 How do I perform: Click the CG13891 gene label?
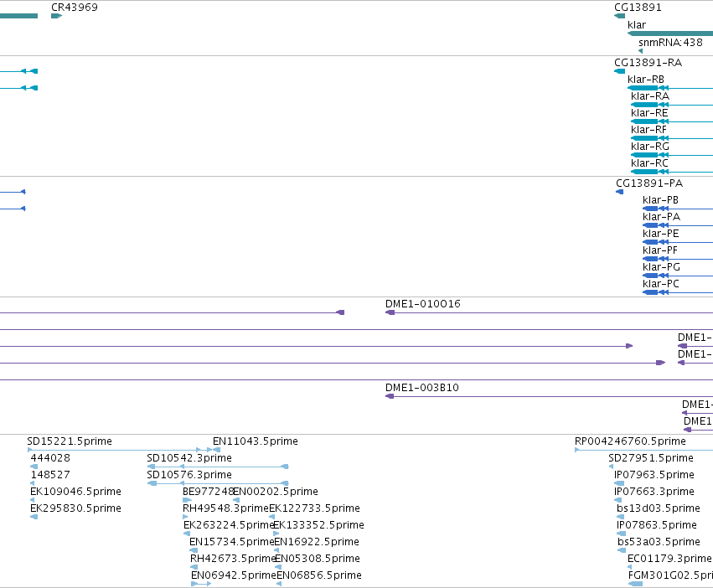638,8
